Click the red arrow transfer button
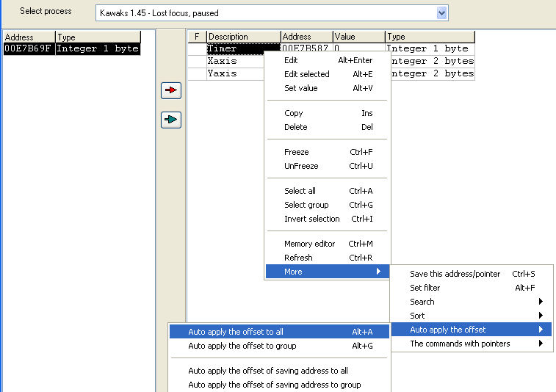 171,90
